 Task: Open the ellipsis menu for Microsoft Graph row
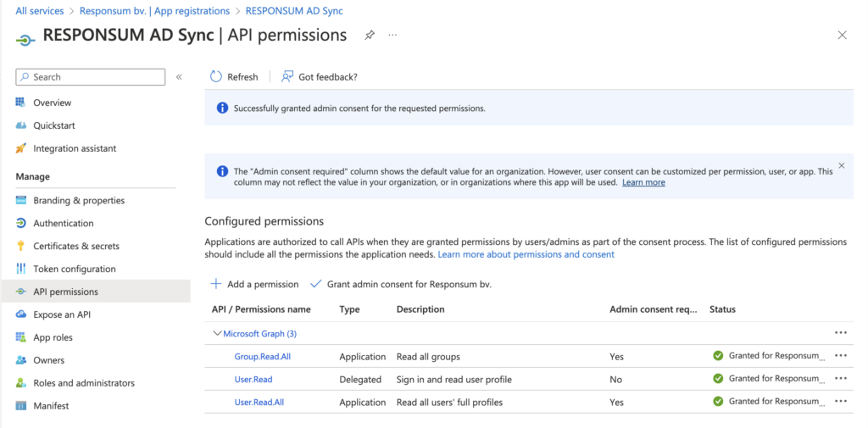(x=840, y=333)
